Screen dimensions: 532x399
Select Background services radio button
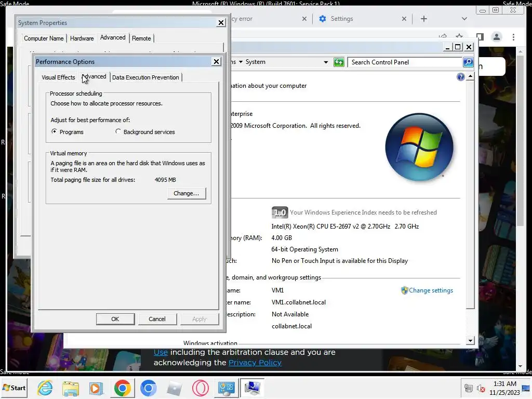click(x=118, y=131)
